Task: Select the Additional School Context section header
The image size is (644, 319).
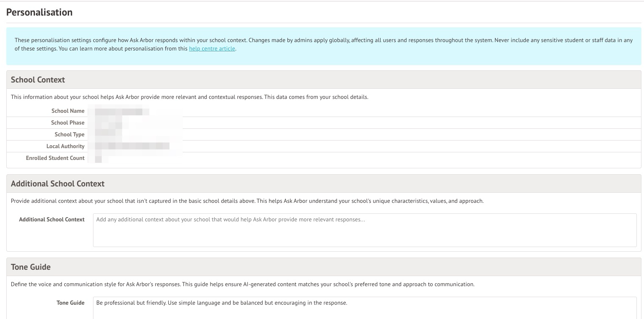Action: [58, 184]
